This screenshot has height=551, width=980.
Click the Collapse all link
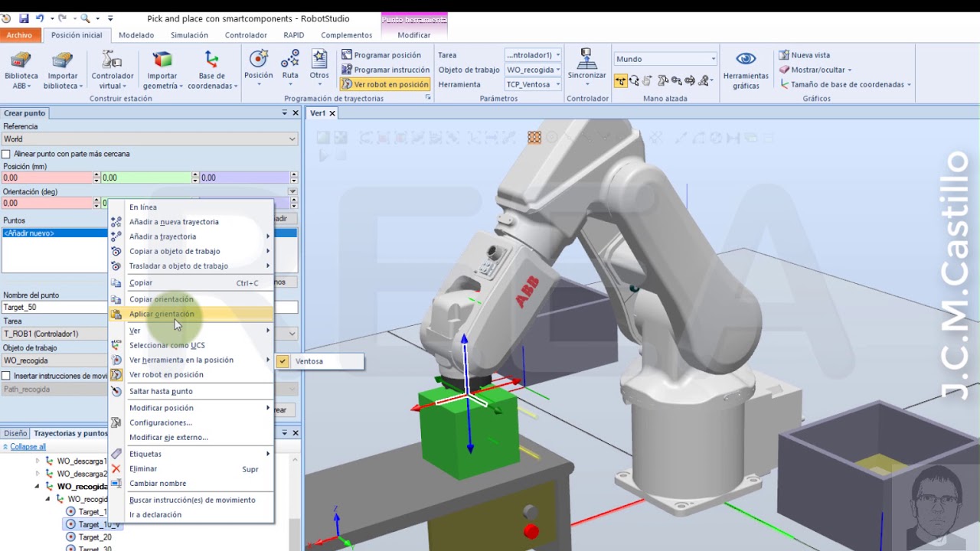point(28,447)
